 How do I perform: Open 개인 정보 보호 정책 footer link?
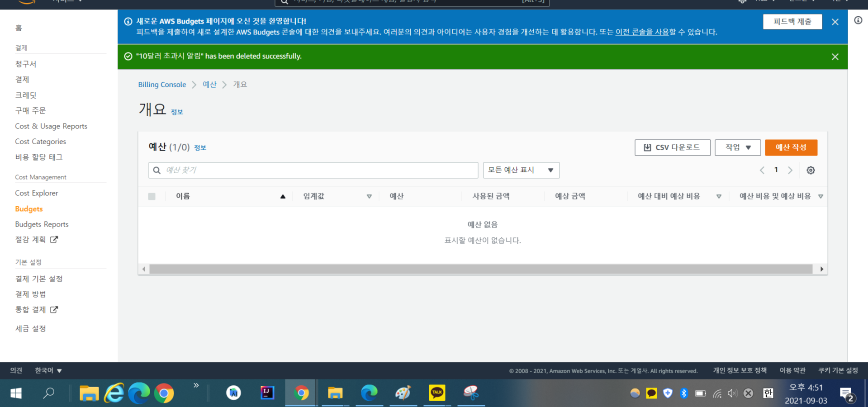[x=740, y=370]
